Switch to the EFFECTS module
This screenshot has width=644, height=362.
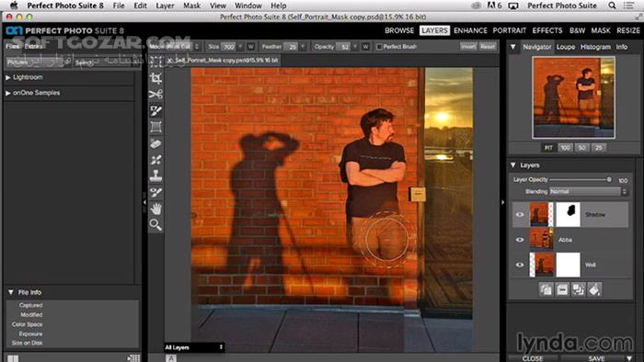547,30
